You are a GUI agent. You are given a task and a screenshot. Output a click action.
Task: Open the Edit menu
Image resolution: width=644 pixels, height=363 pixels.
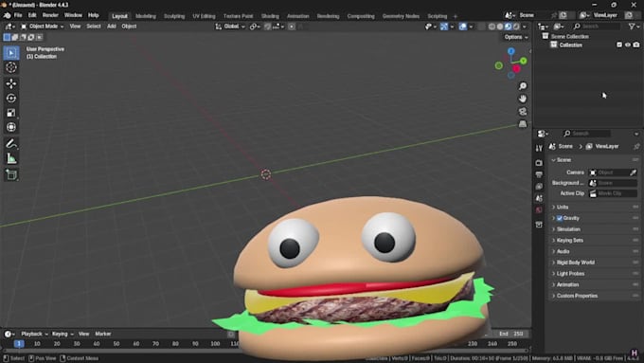pos(32,15)
